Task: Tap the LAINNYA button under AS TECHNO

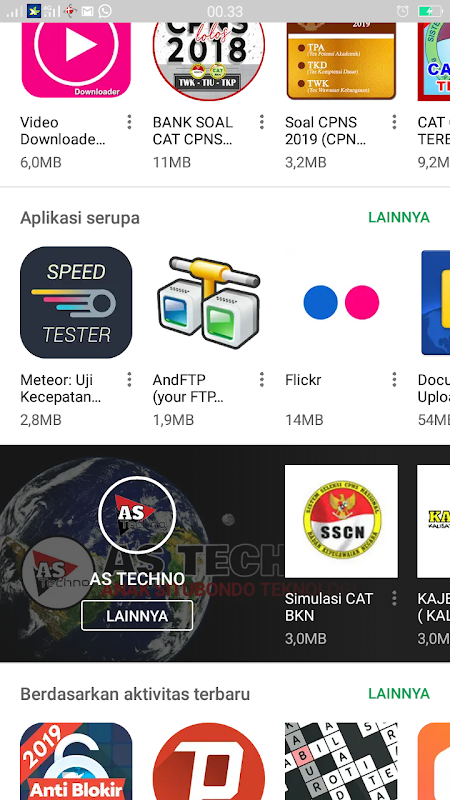Action: coord(137,616)
